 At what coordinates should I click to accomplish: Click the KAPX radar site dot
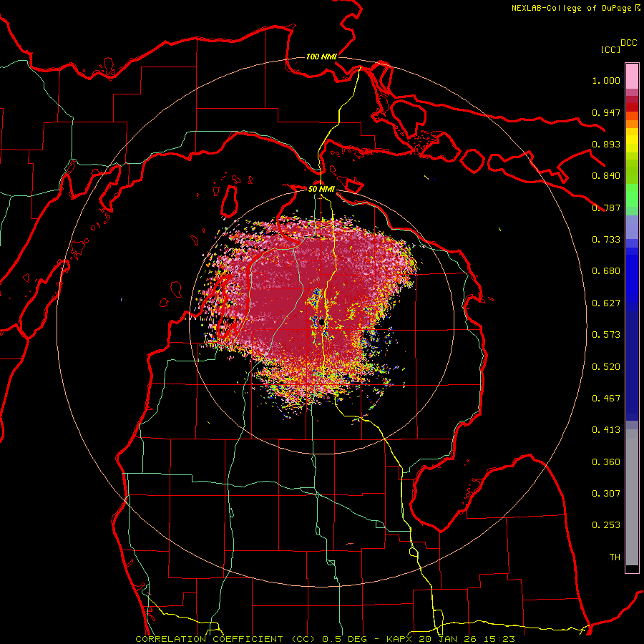click(321, 323)
